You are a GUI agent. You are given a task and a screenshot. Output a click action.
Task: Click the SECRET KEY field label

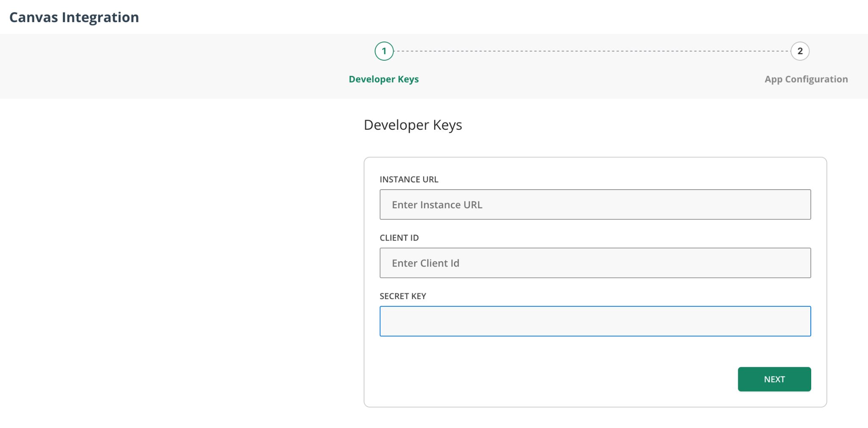(x=403, y=296)
